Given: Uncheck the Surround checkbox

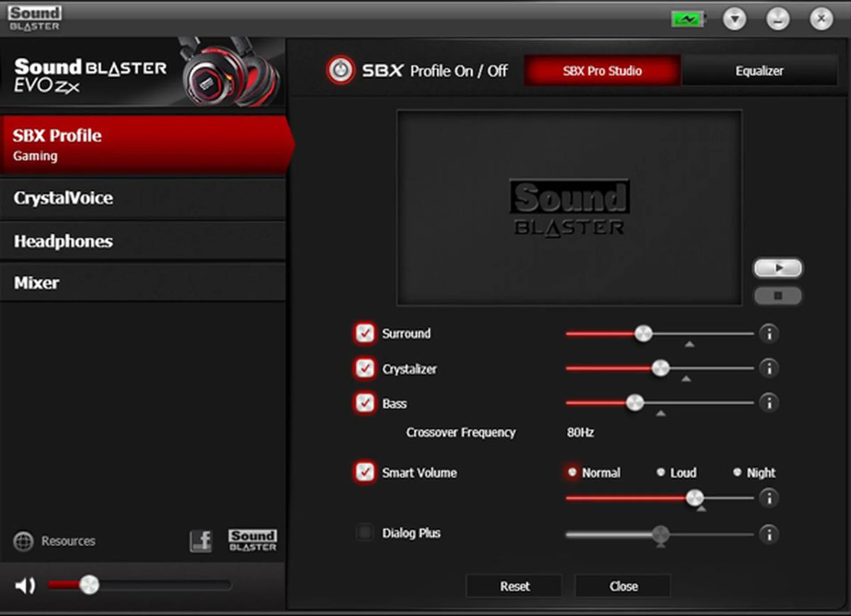Looking at the screenshot, I should pyautogui.click(x=365, y=333).
